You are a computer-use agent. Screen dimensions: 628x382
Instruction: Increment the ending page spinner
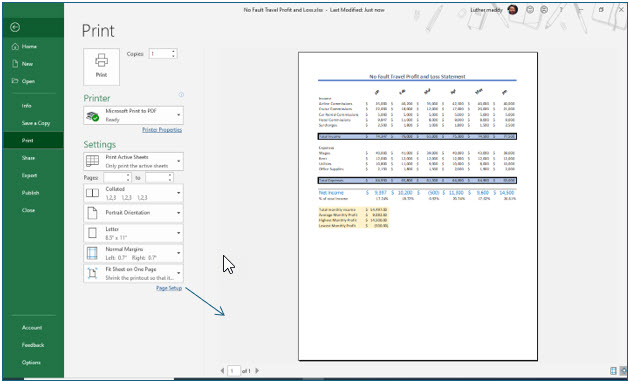click(170, 175)
